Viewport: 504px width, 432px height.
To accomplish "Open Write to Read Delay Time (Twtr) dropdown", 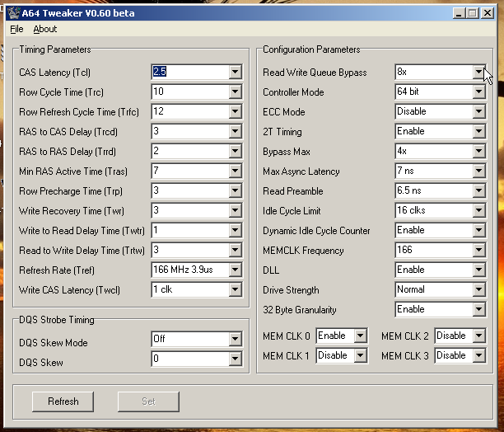I will [236, 230].
